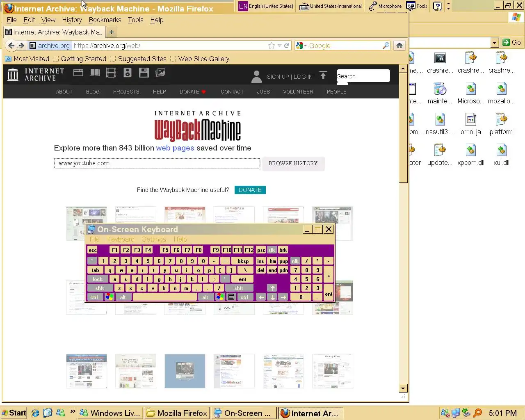Click Internet Explorer quick launch icon

pos(36,413)
